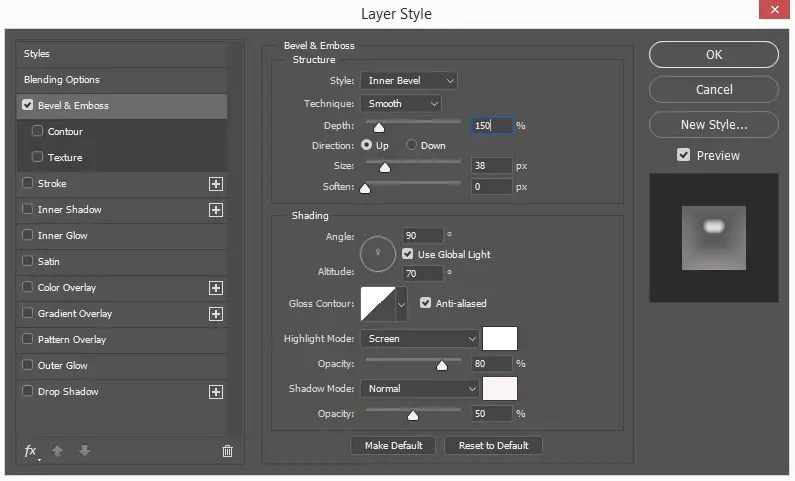Add another Stroke effect with plus icon
Screen dimensions: 795x481
point(216,184)
